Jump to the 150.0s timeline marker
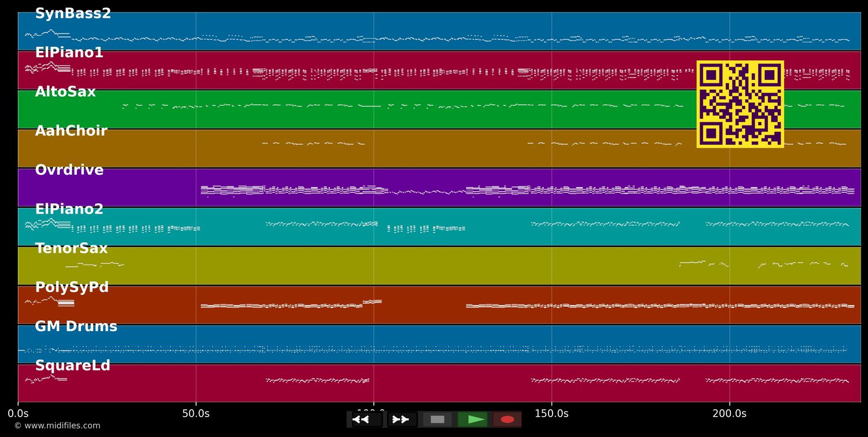The height and width of the screenshot is (437, 868). [x=551, y=414]
